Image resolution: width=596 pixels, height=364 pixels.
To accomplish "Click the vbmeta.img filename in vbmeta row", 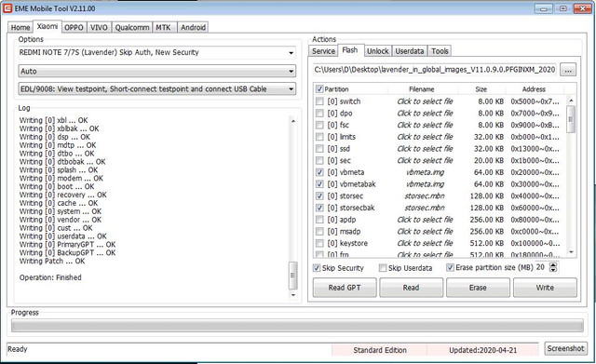I will 425,172.
